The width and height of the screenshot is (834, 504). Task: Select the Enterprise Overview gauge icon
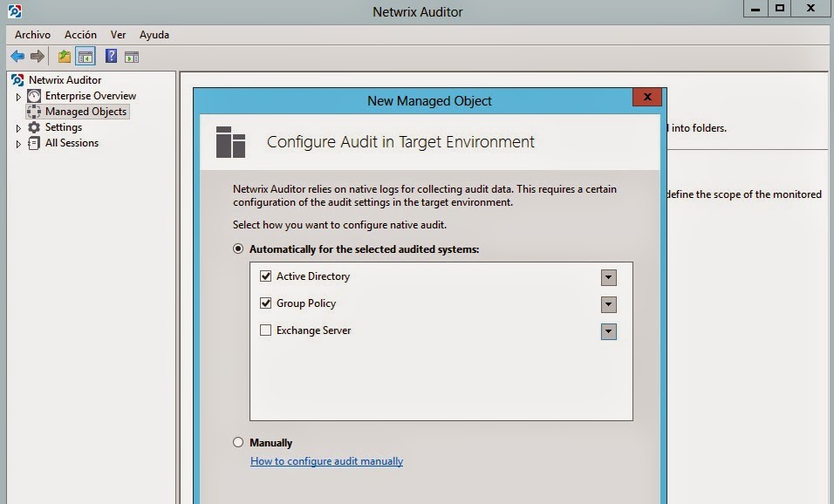34,96
